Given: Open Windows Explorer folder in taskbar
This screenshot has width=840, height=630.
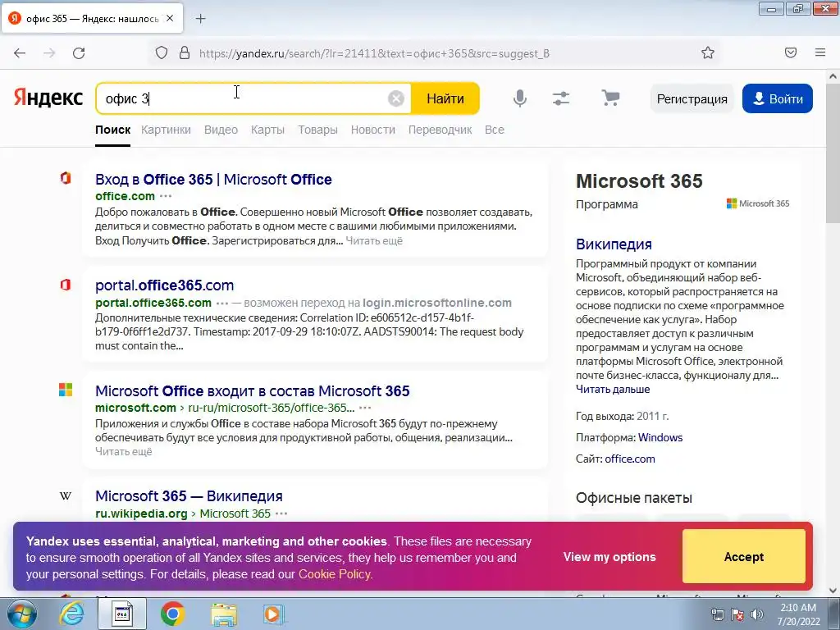Looking at the screenshot, I should (x=223, y=614).
